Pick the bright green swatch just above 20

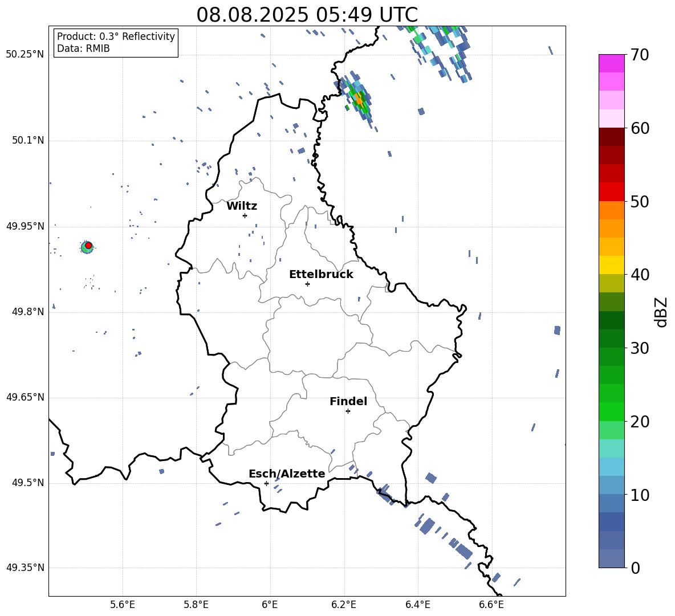click(611, 411)
